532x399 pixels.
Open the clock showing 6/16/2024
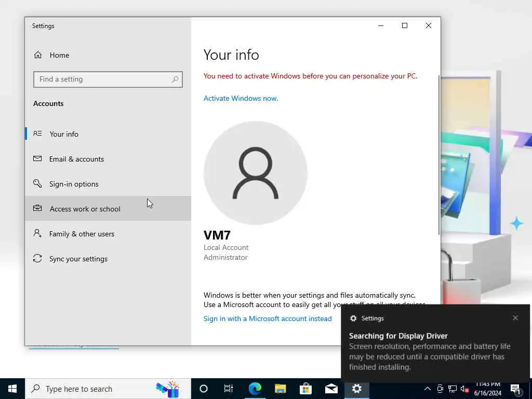point(487,389)
